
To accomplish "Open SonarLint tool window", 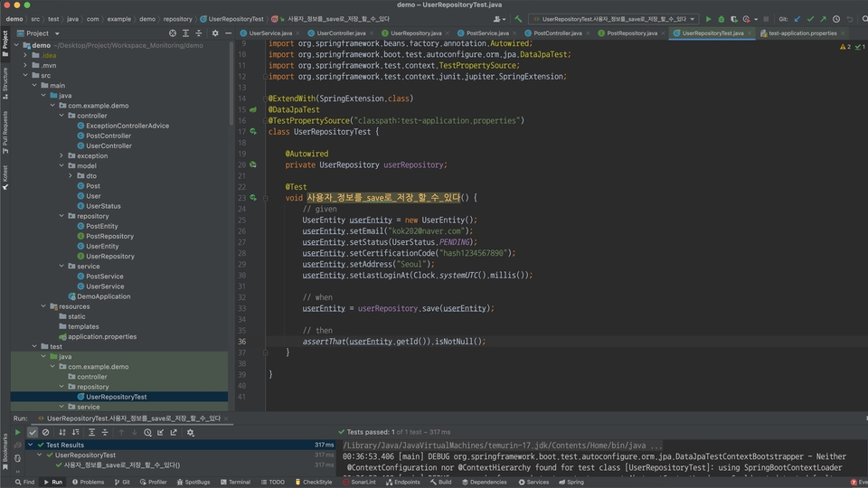I will click(359, 482).
